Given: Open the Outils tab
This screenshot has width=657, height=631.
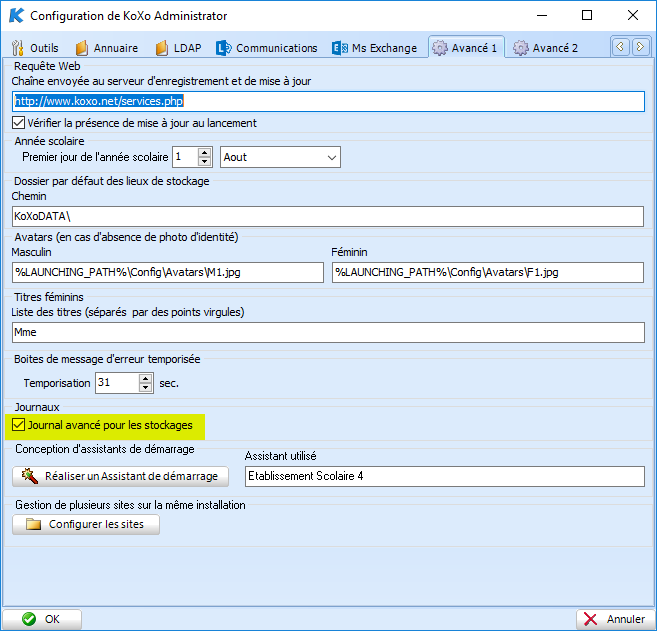Looking at the screenshot, I should 35,48.
